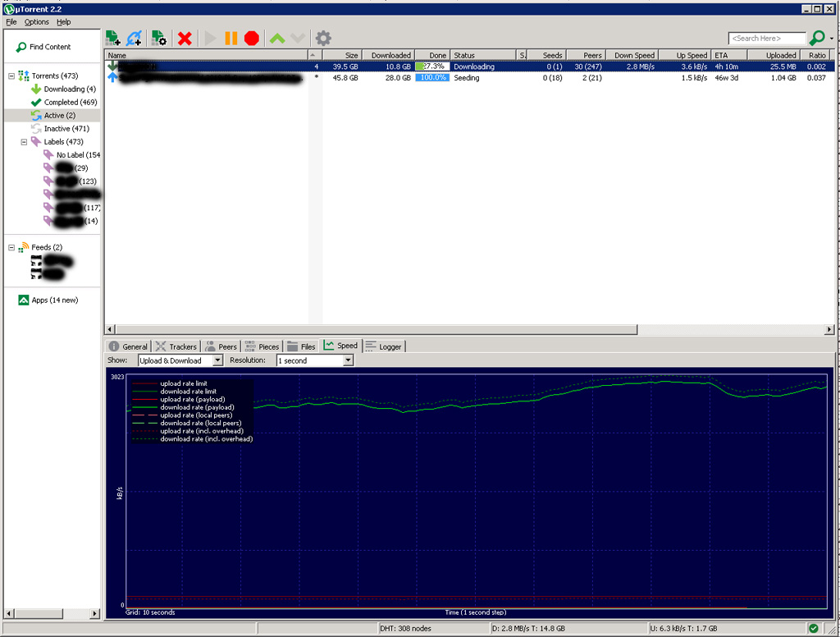Click Add Torrent from URL icon
This screenshot has width=840, height=637.
coord(134,38)
